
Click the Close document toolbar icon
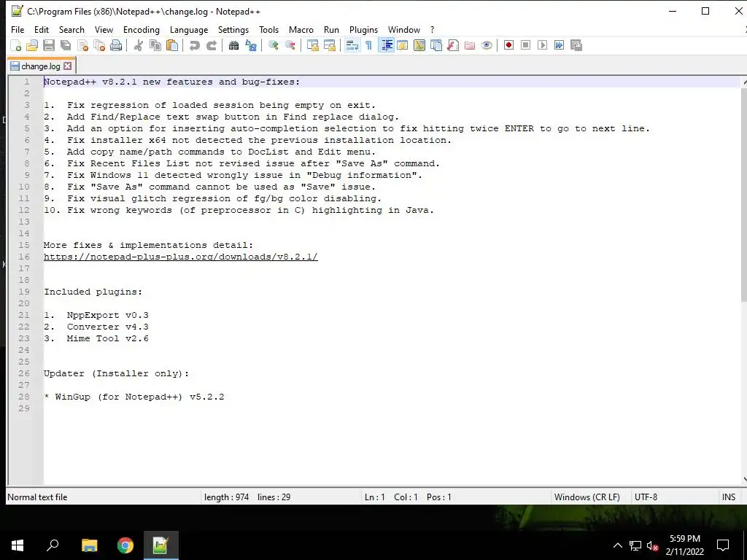pos(82,46)
